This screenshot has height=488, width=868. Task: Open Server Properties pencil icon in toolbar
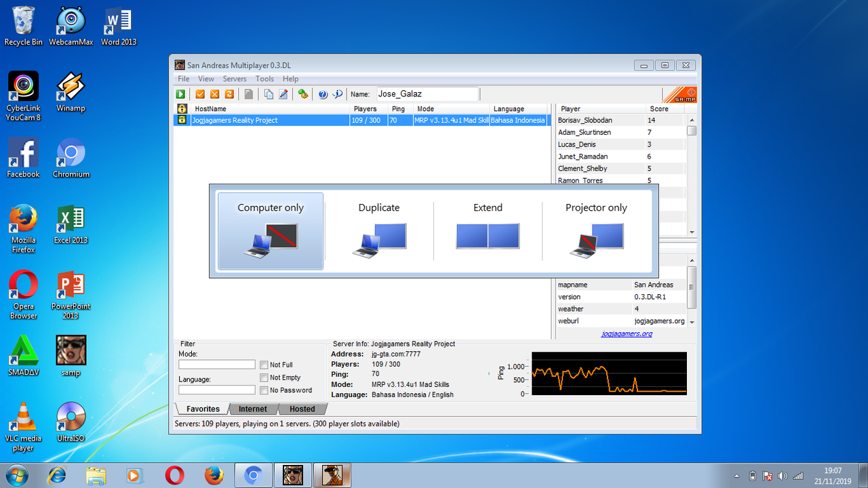click(x=283, y=94)
